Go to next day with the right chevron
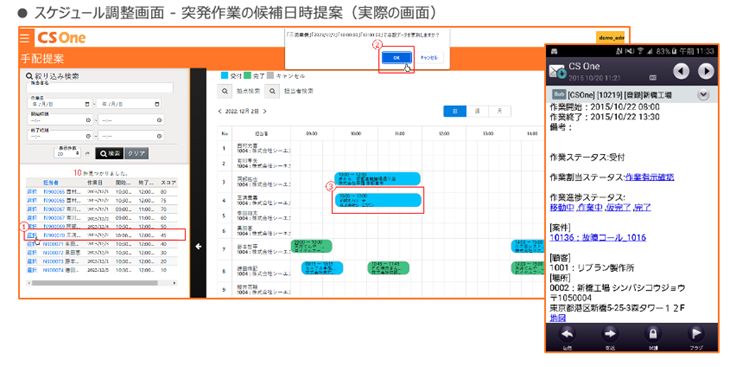The image size is (736, 367). coord(265,112)
